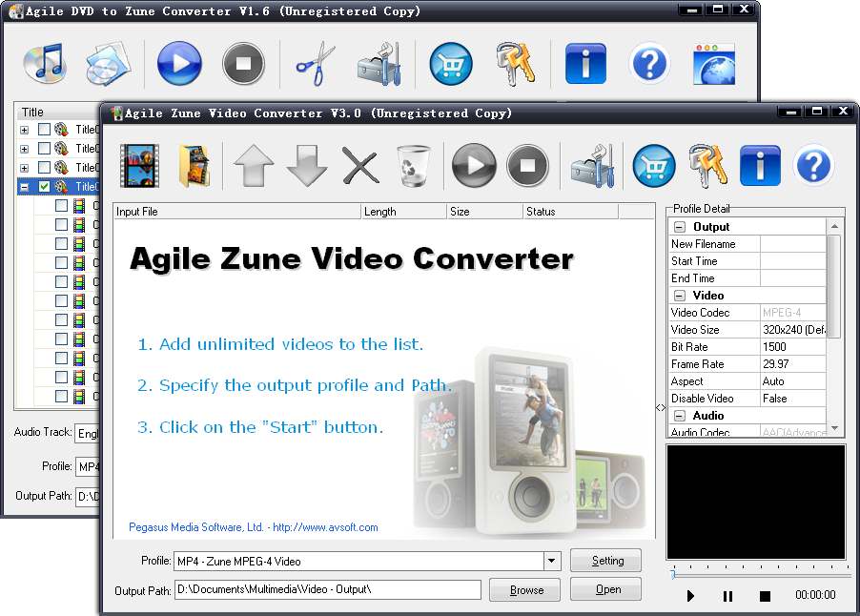Image resolution: width=860 pixels, height=616 pixels.
Task: Click the Profile box in DVD converter window
Action: [88, 467]
